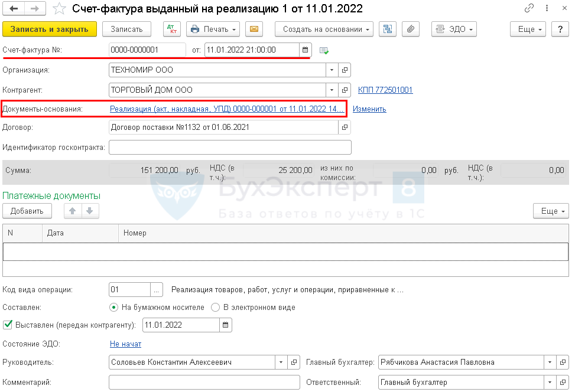Open the ЭДО menu
Viewport: 575px width, 392px height.
click(x=454, y=30)
